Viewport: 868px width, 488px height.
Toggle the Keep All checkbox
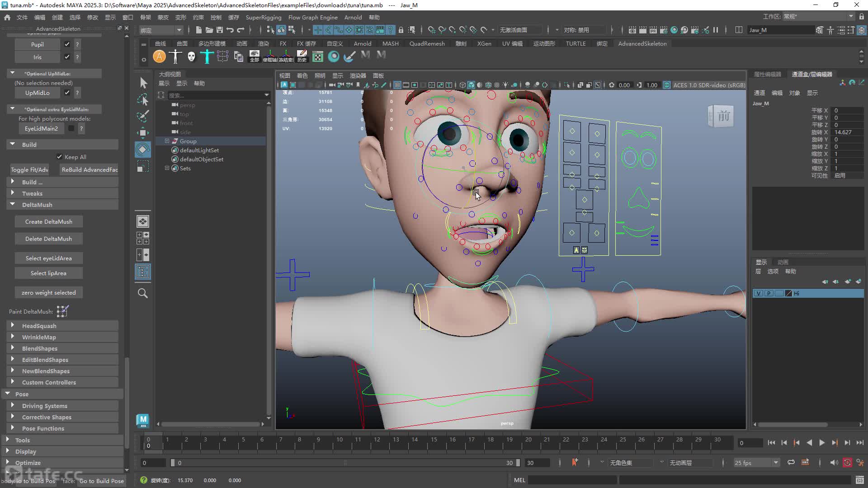pyautogui.click(x=59, y=157)
